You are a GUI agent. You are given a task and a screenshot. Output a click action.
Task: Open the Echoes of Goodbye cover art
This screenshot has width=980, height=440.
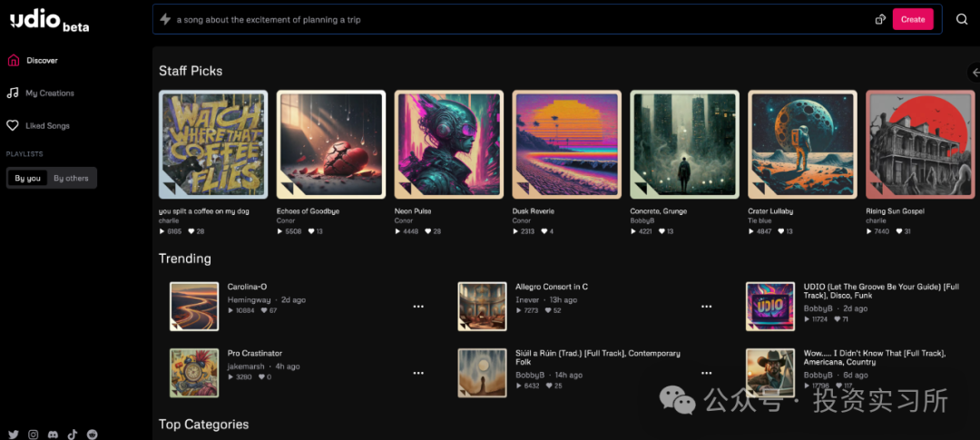click(331, 144)
